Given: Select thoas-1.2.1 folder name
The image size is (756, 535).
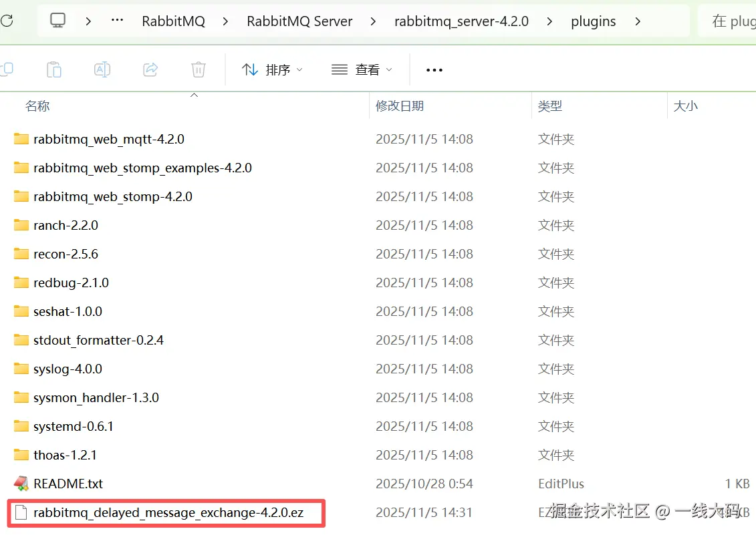Looking at the screenshot, I should tap(65, 455).
